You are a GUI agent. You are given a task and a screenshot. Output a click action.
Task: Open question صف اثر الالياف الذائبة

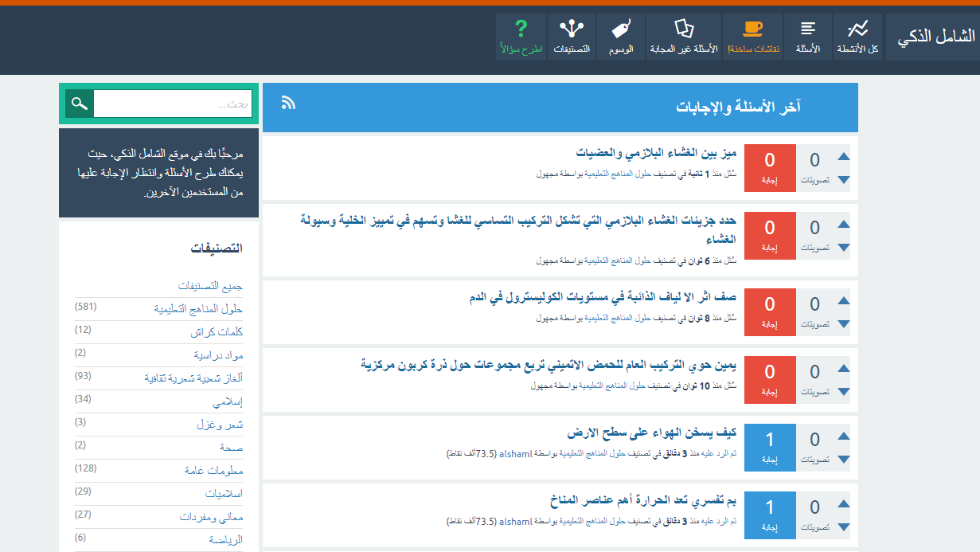[603, 297]
